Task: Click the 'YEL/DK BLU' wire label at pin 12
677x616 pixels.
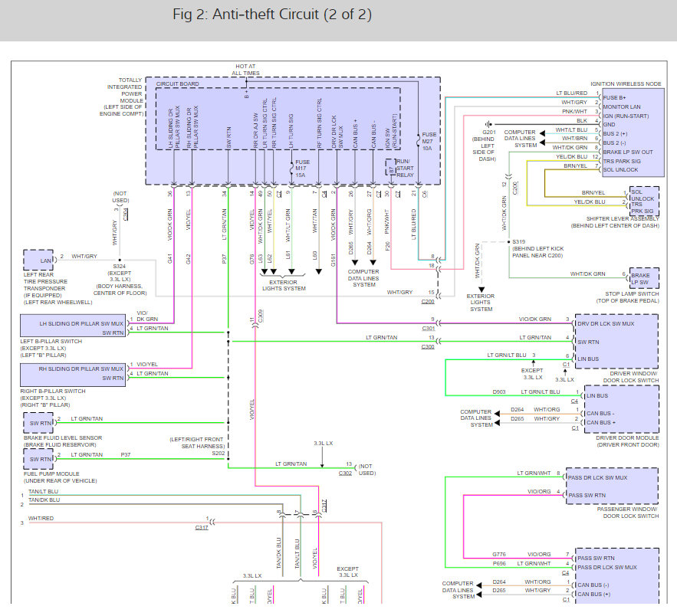Action: 572,157
